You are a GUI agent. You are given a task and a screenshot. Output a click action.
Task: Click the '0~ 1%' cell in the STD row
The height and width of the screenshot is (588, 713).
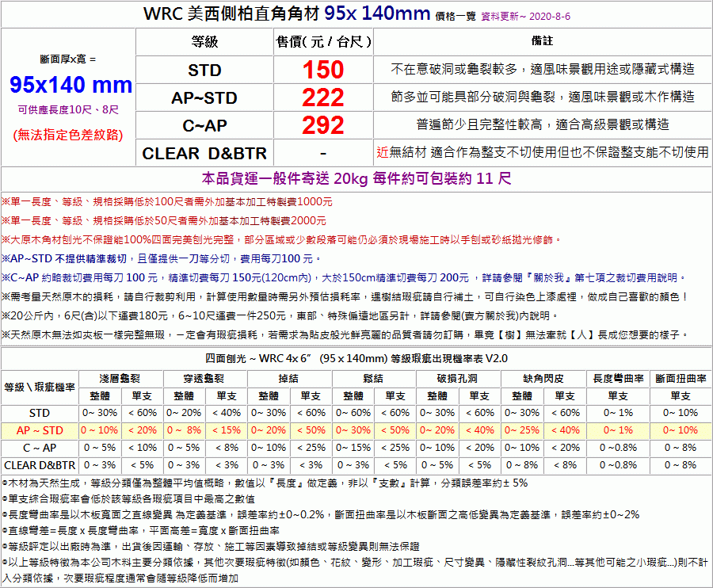pyautogui.click(x=618, y=413)
